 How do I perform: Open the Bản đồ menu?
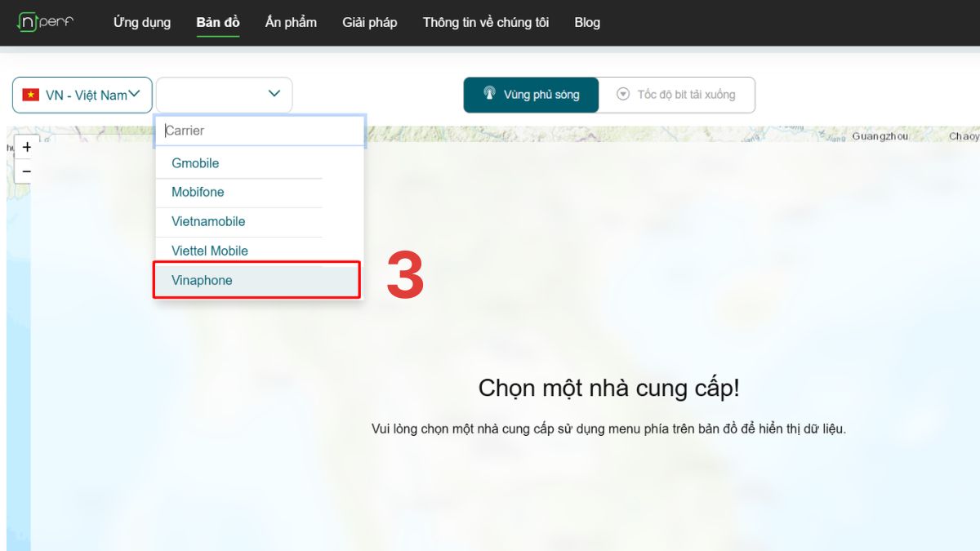pyautogui.click(x=218, y=22)
